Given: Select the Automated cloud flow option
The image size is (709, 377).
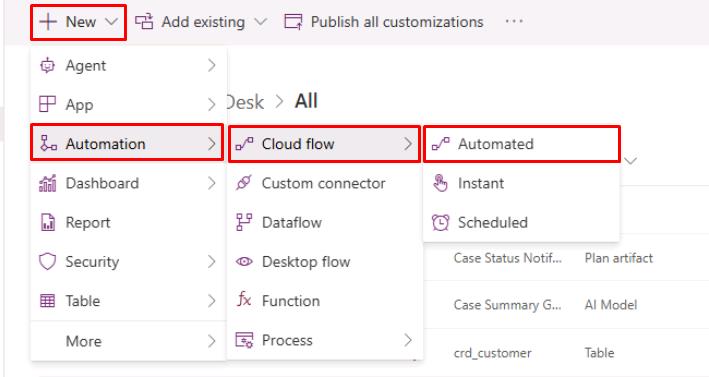Looking at the screenshot, I should point(521,144).
